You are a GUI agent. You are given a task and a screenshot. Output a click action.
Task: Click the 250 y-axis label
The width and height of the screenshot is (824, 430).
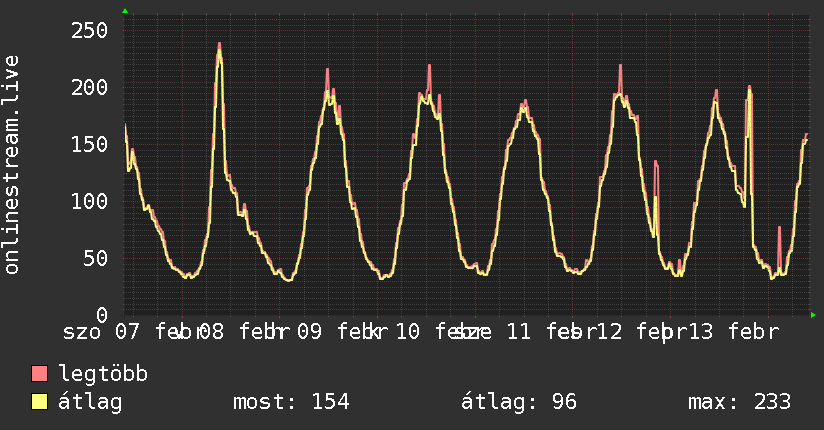tap(88, 30)
